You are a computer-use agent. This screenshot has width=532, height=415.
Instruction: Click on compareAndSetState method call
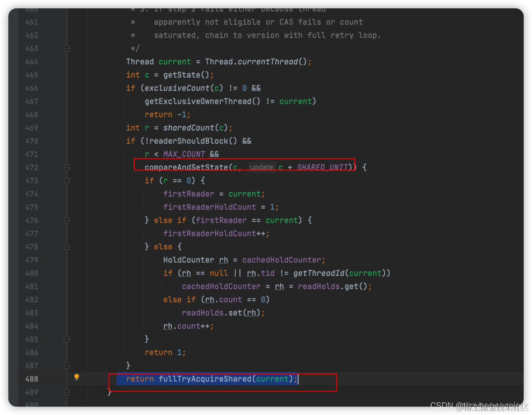[x=186, y=167]
